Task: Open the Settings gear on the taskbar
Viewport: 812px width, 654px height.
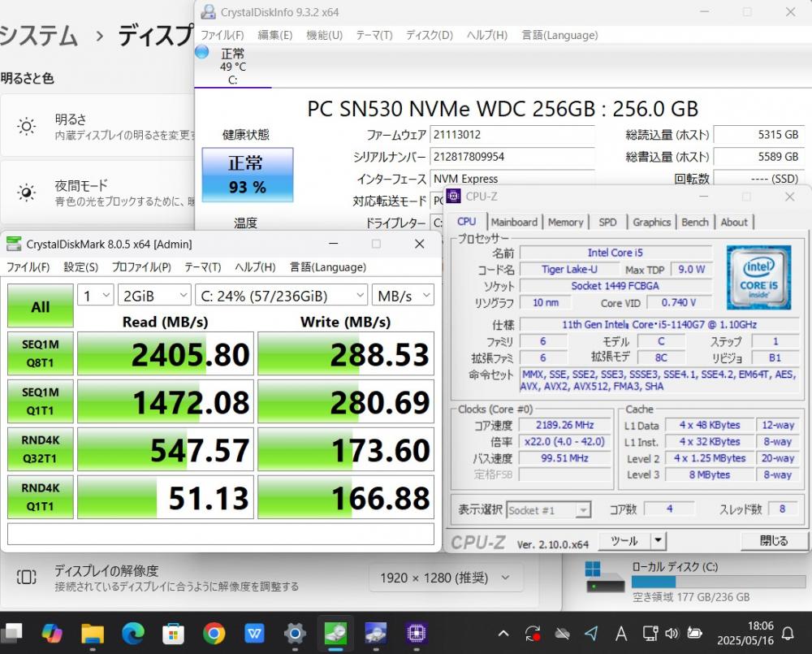Action: pos(296,633)
